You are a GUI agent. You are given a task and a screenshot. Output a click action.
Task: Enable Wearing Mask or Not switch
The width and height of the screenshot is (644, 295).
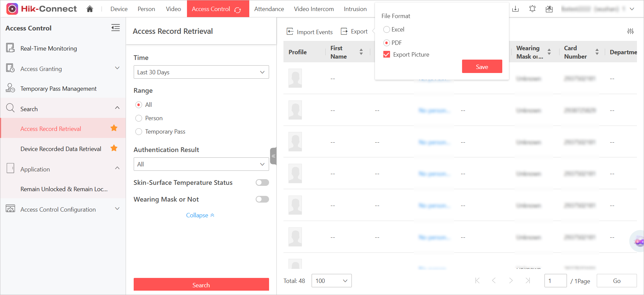click(262, 199)
